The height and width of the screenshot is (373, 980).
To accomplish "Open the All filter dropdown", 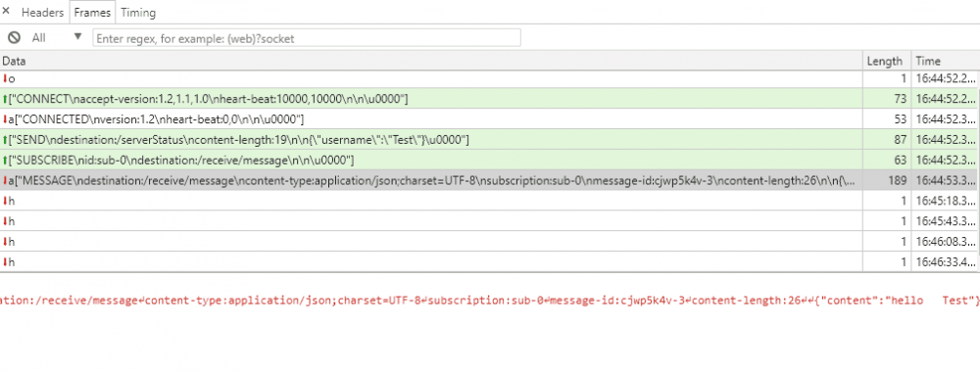I will tap(57, 37).
